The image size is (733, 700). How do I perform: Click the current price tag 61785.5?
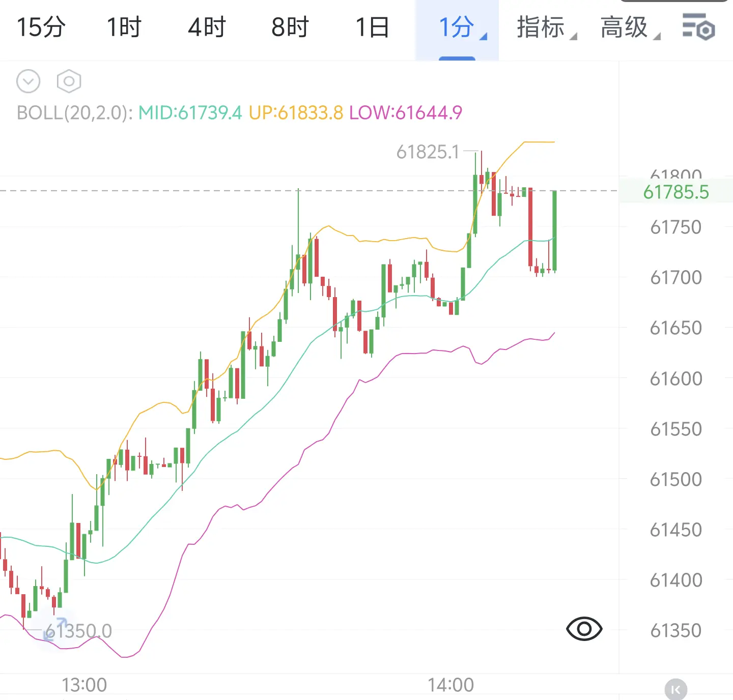pos(676,192)
